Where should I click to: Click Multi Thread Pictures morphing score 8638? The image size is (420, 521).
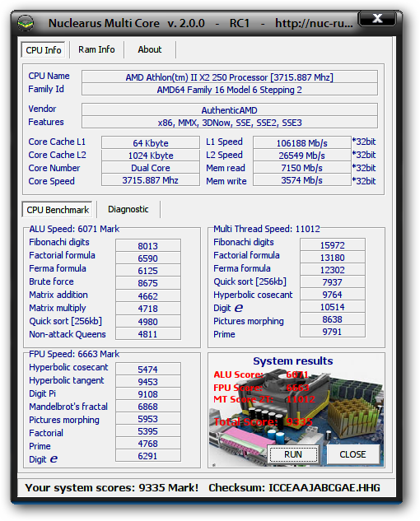[x=332, y=319]
